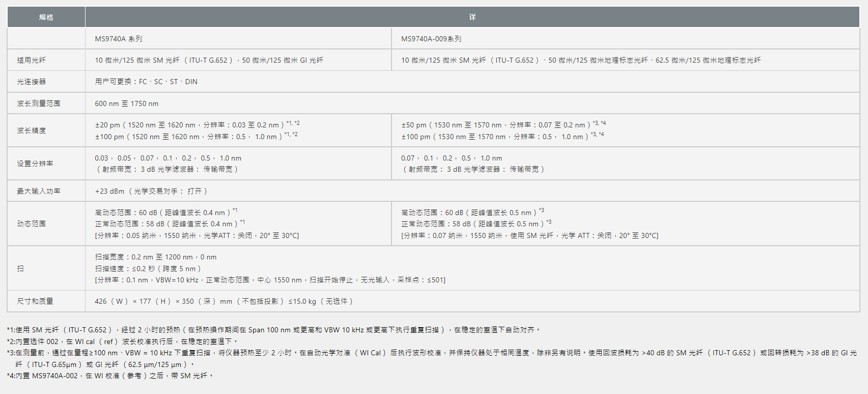This screenshot has height=394, width=868.
Task: Click footnote *2 about 内置选件 002
Action: [x=122, y=342]
